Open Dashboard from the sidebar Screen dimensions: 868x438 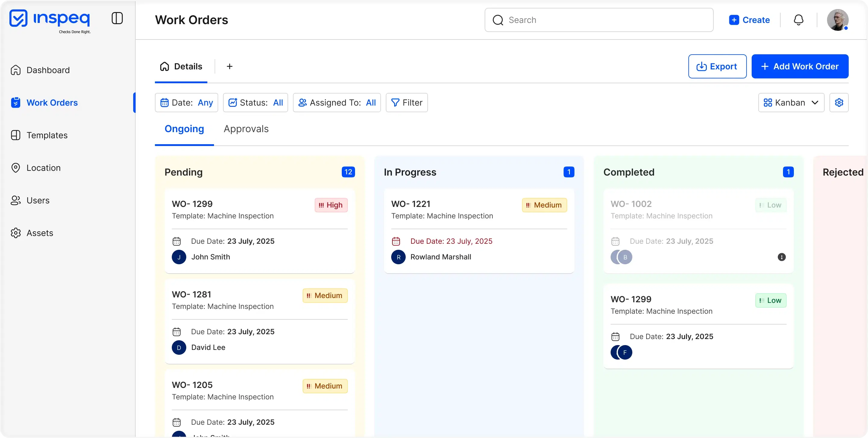[48, 70]
